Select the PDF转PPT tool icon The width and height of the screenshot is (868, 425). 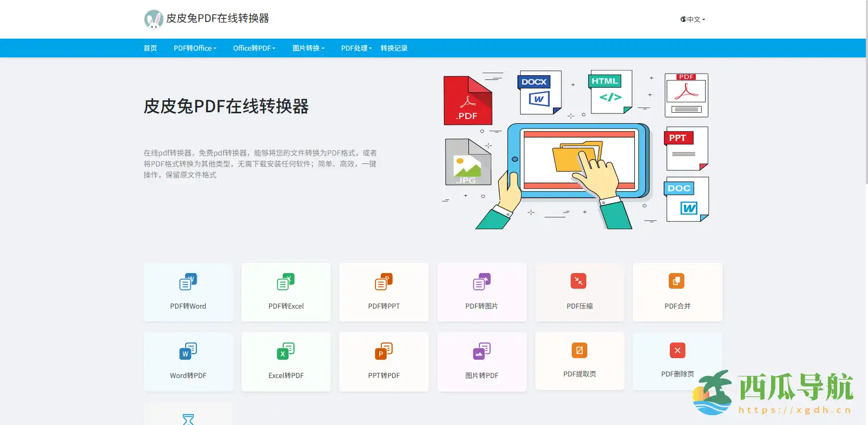click(x=384, y=282)
